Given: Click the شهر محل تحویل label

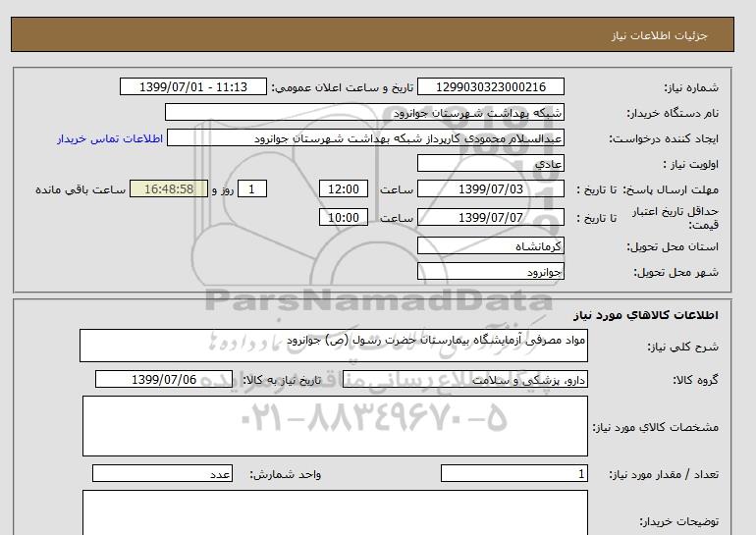Looking at the screenshot, I should point(675,272).
